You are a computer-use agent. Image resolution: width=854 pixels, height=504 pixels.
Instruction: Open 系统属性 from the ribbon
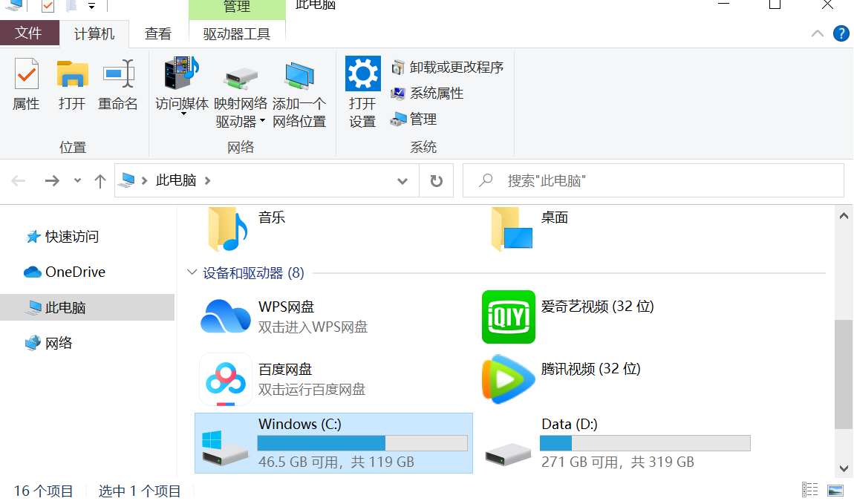point(428,94)
